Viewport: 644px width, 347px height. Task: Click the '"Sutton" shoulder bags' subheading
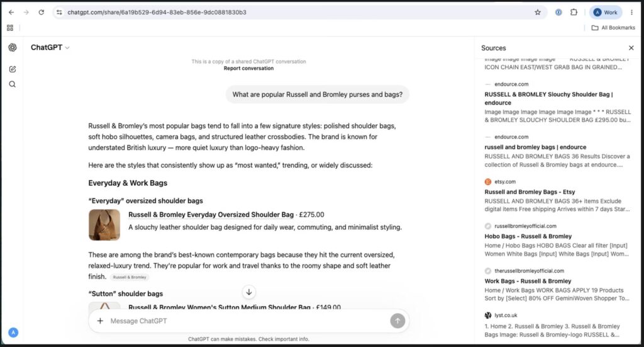click(x=126, y=293)
